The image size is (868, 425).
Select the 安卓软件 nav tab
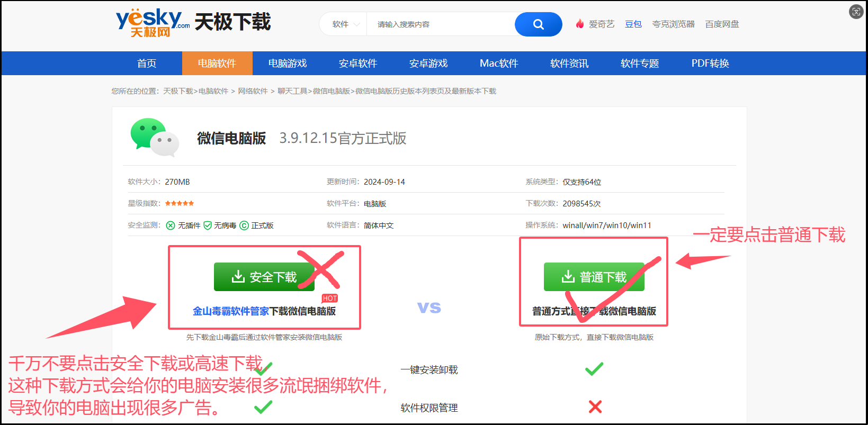click(358, 64)
